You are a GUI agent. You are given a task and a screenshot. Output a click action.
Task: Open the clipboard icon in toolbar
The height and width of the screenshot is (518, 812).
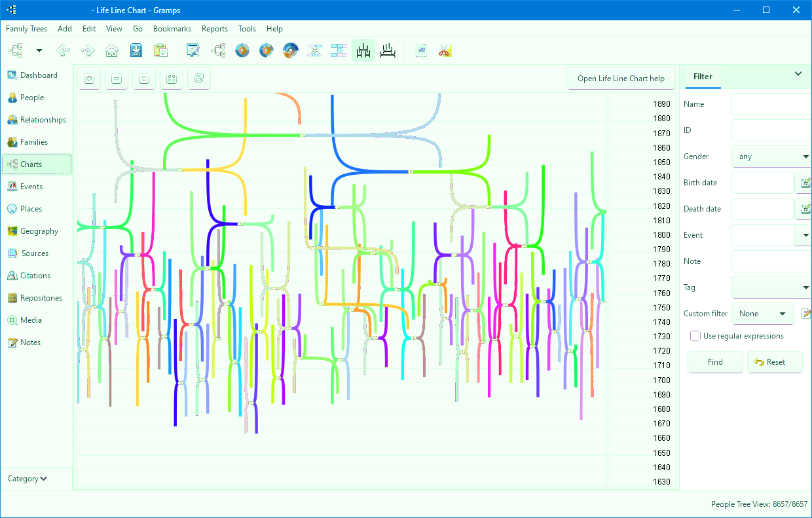click(160, 50)
